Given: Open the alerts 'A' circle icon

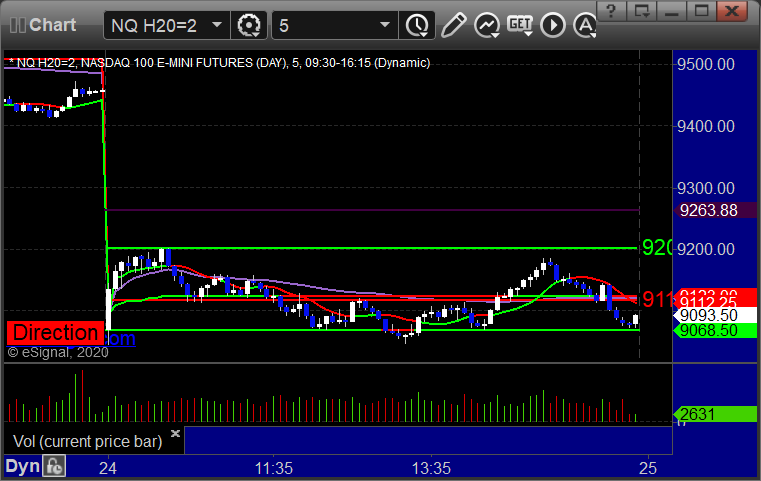Looking at the screenshot, I should point(584,24).
